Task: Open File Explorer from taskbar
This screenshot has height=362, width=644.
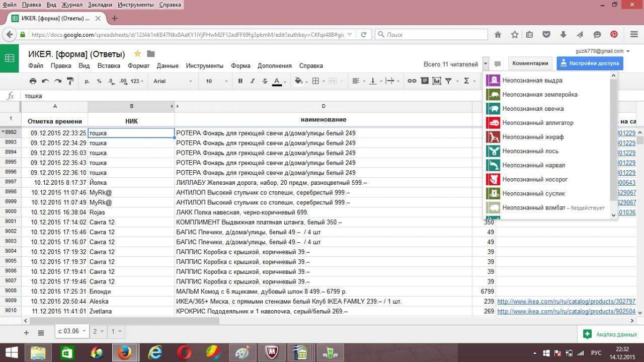Action: (39, 352)
